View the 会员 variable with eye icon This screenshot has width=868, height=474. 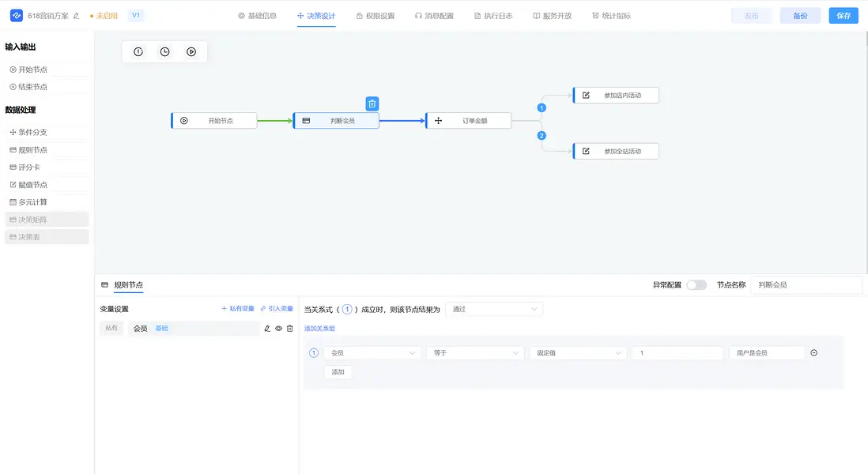[278, 329]
